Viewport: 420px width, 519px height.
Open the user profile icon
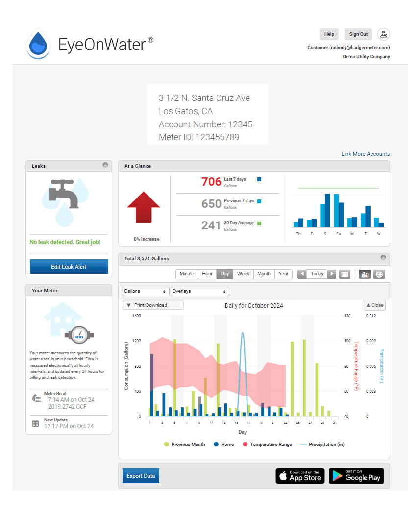[384, 34]
